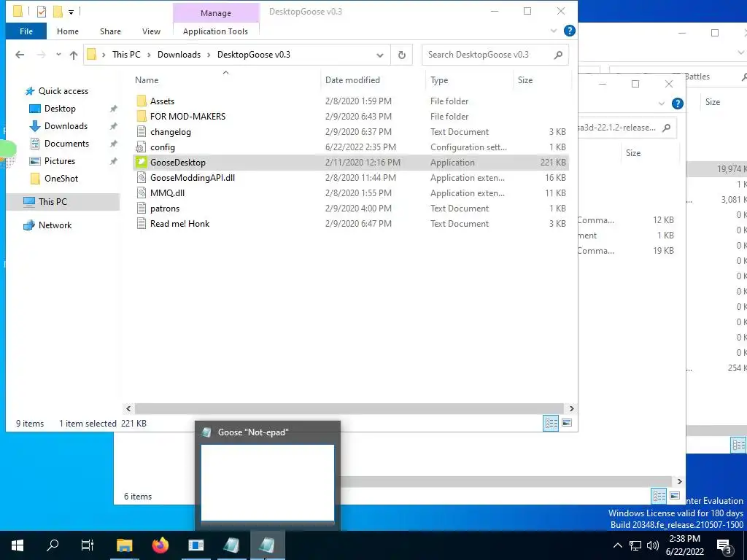Click search icon in the background release window
The height and width of the screenshot is (560, 747).
[667, 128]
